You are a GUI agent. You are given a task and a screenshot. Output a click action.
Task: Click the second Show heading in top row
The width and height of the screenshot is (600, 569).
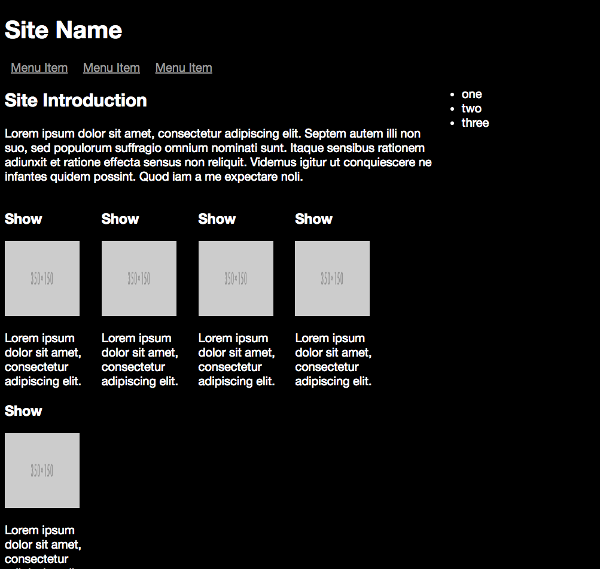coord(120,219)
